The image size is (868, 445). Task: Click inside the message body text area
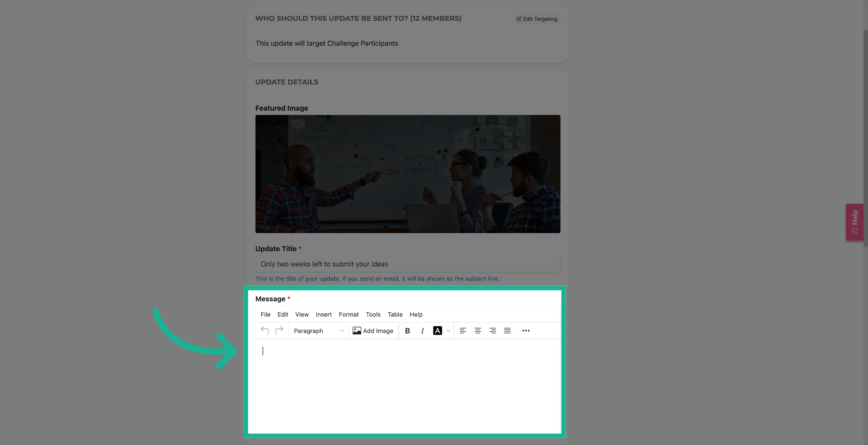pos(408,386)
